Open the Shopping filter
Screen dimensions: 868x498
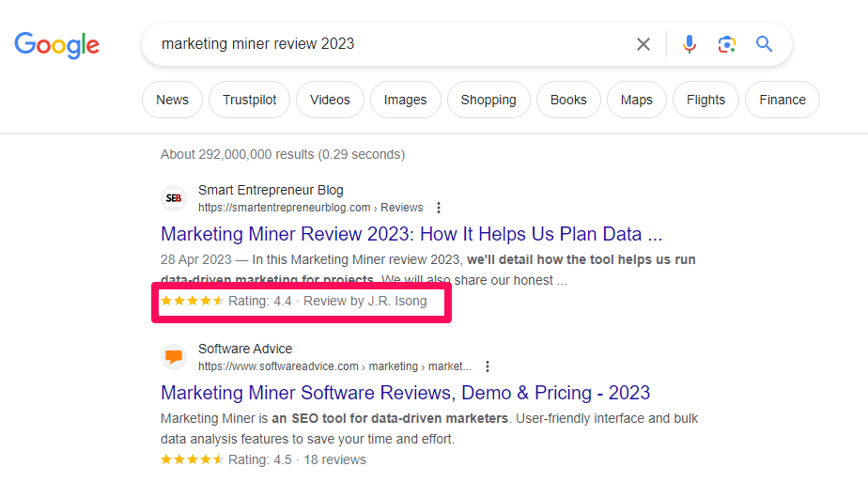click(488, 100)
